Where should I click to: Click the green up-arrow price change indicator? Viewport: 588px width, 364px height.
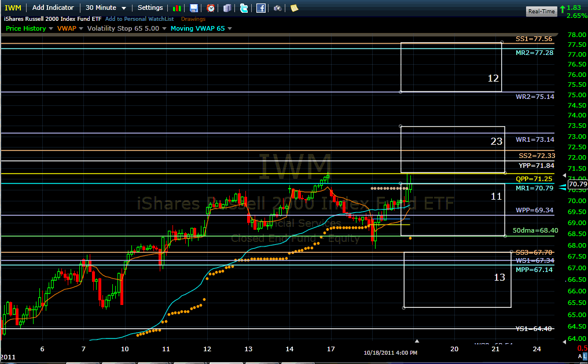tap(563, 8)
